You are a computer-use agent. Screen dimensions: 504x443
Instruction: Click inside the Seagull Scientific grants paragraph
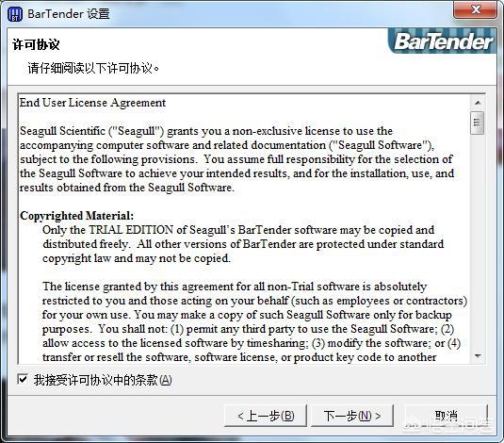click(236, 159)
